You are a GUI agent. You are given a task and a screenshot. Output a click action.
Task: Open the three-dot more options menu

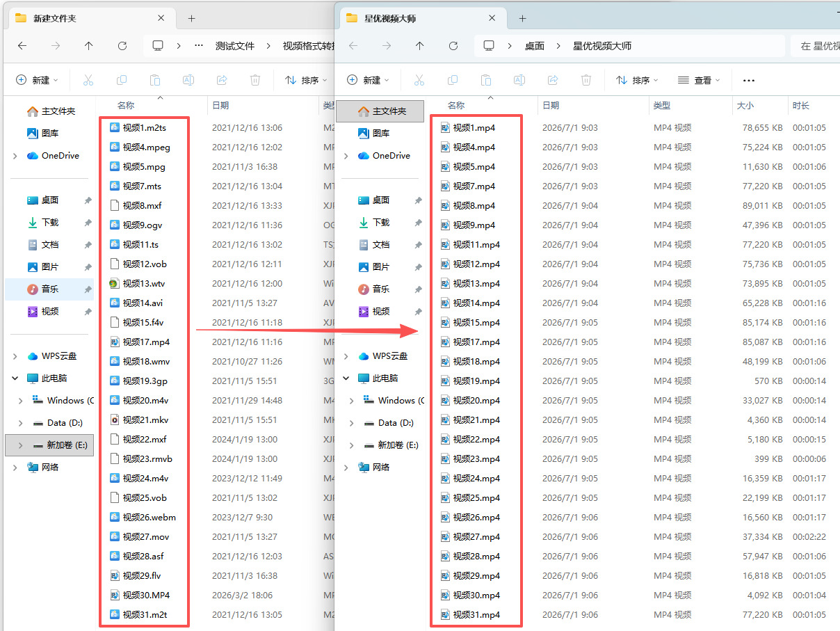click(749, 80)
